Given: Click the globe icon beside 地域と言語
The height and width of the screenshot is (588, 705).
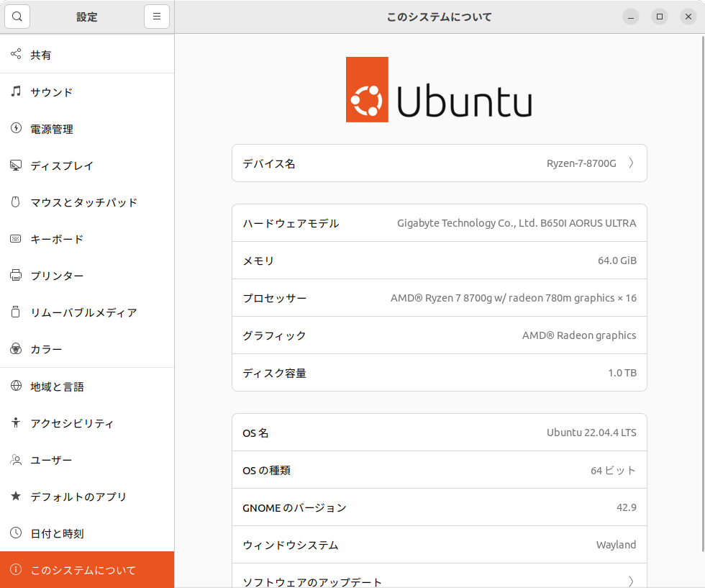Looking at the screenshot, I should point(16,386).
